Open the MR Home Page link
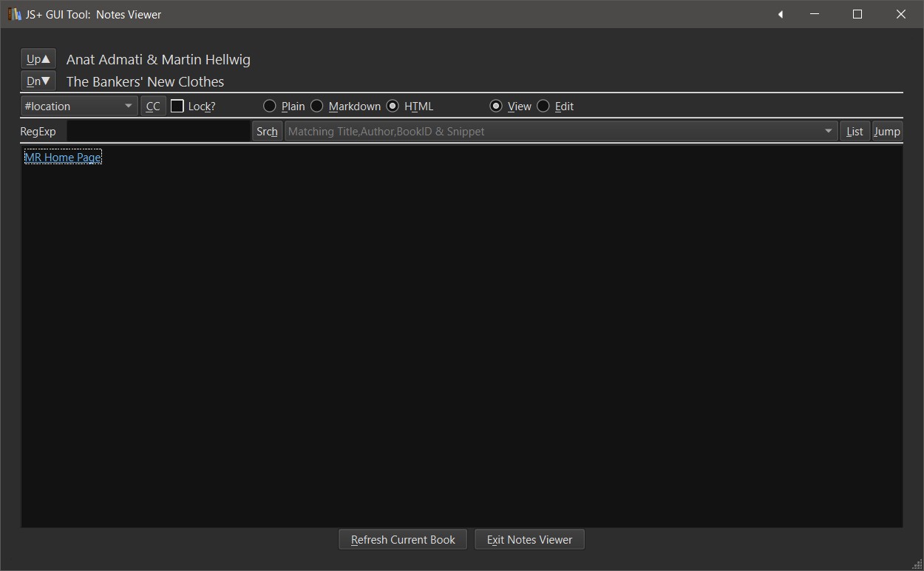924x571 pixels. pyautogui.click(x=63, y=157)
